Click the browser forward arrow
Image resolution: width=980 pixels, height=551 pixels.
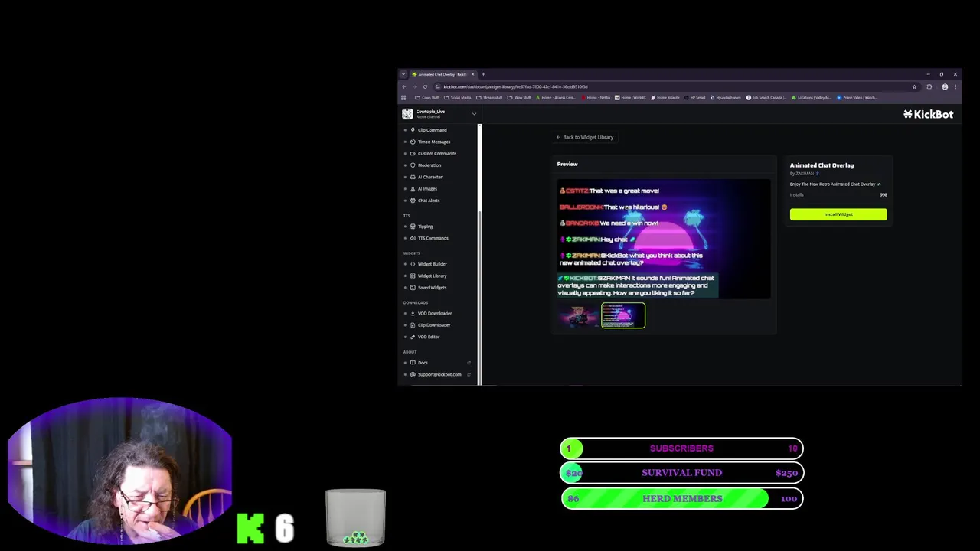coord(414,86)
